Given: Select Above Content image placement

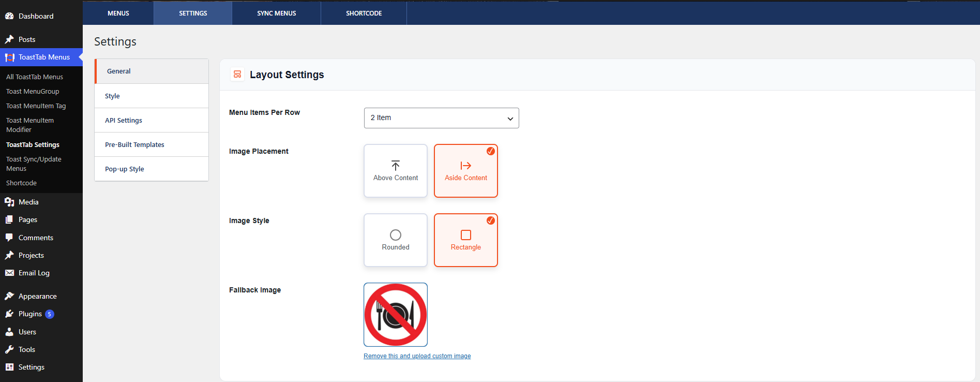Looking at the screenshot, I should pos(396,171).
